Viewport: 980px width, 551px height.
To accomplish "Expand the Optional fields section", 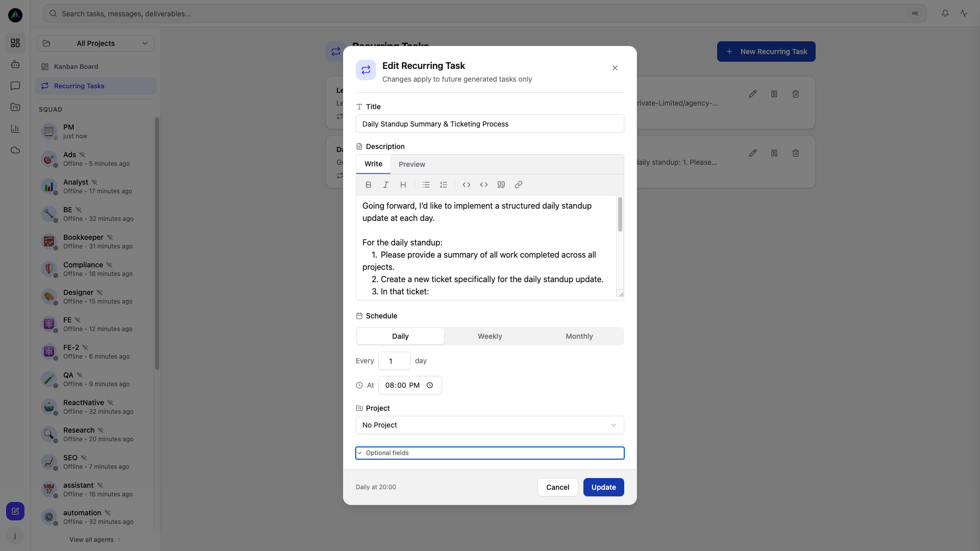I will [489, 453].
